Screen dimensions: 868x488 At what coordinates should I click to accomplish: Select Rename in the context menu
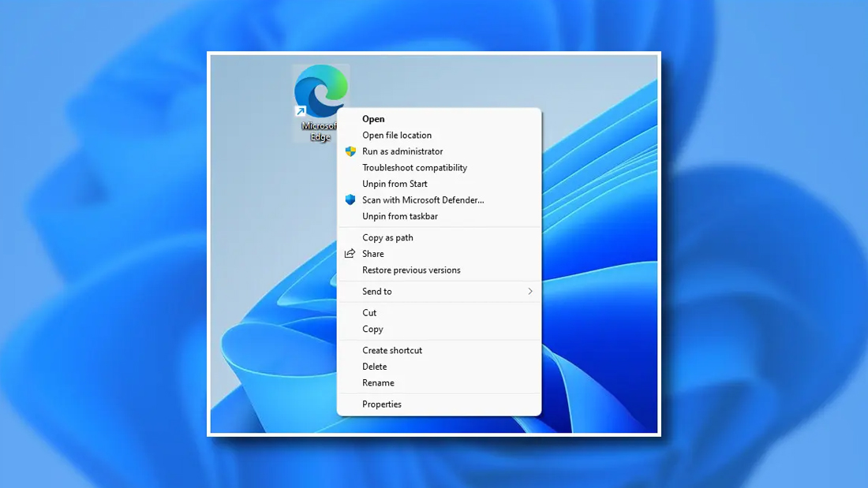point(439,383)
